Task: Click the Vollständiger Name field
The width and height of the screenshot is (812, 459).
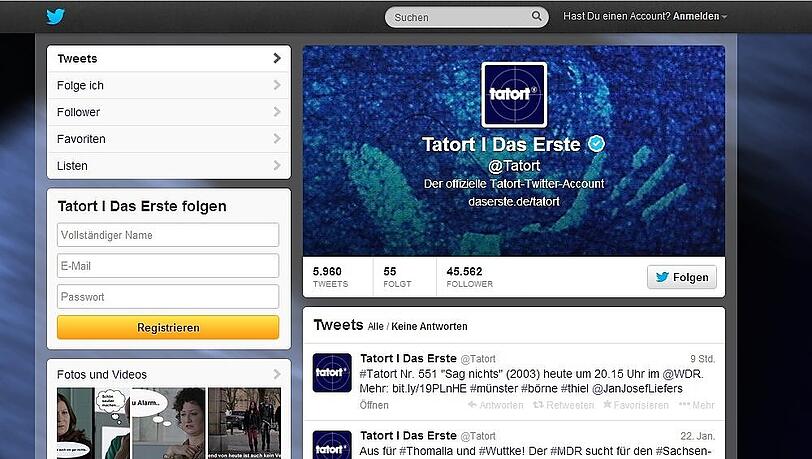Action: click(x=168, y=235)
